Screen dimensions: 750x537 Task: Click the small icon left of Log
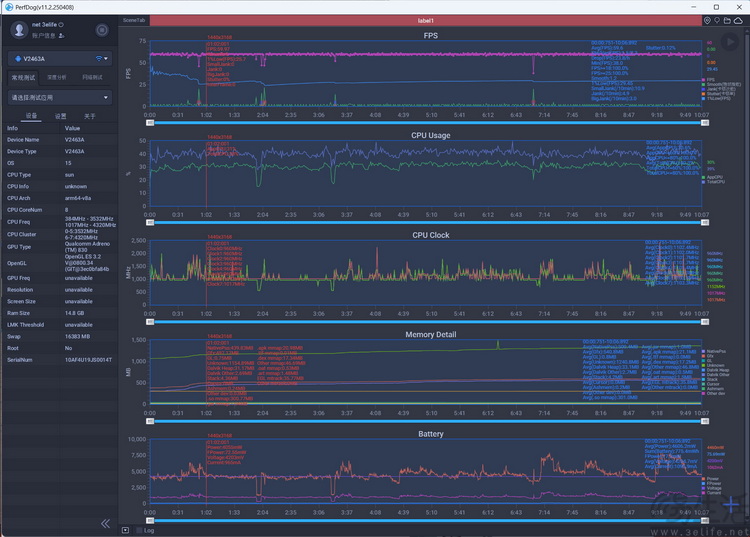point(125,530)
